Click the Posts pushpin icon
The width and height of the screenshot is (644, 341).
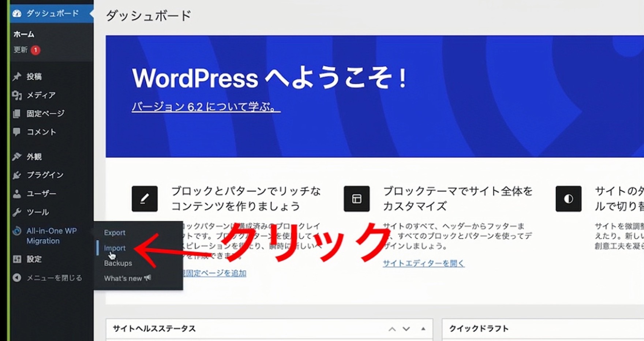[17, 76]
